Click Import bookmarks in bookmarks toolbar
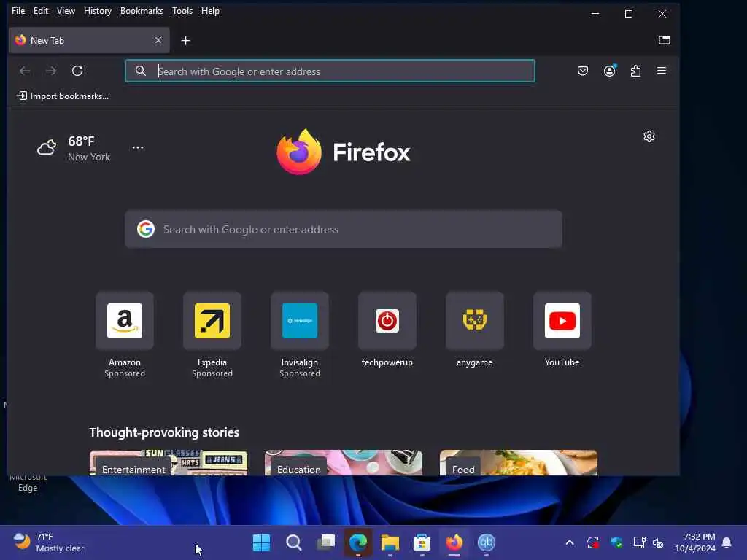Viewport: 747px width, 560px height. tap(63, 96)
